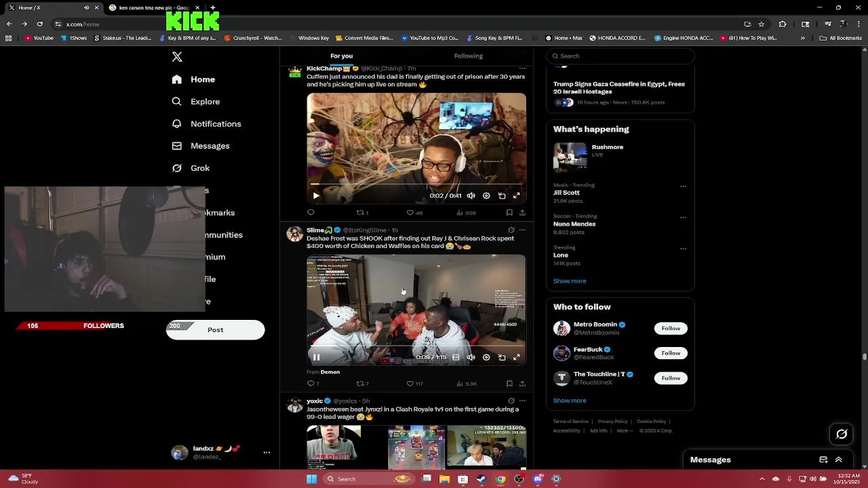The height and width of the screenshot is (488, 868).
Task: Open more options on yoxic post
Action: tap(522, 401)
